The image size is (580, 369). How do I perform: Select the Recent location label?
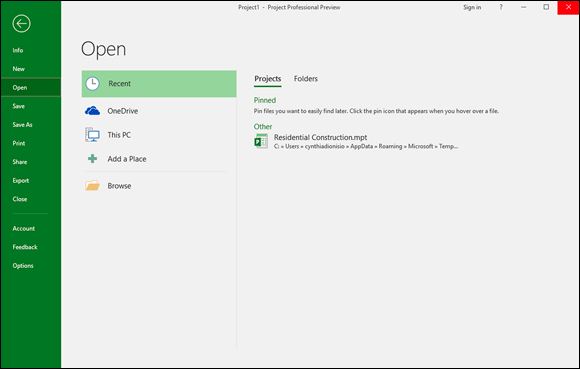point(119,84)
